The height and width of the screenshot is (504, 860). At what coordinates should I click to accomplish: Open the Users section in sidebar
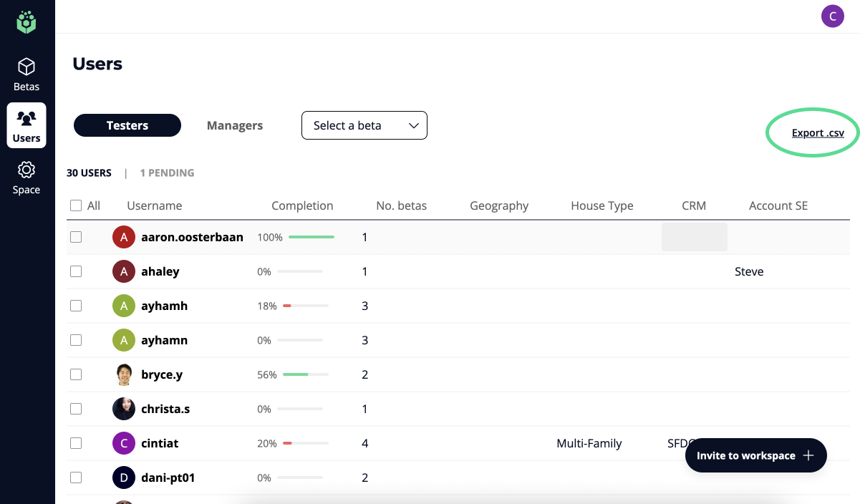pyautogui.click(x=26, y=125)
